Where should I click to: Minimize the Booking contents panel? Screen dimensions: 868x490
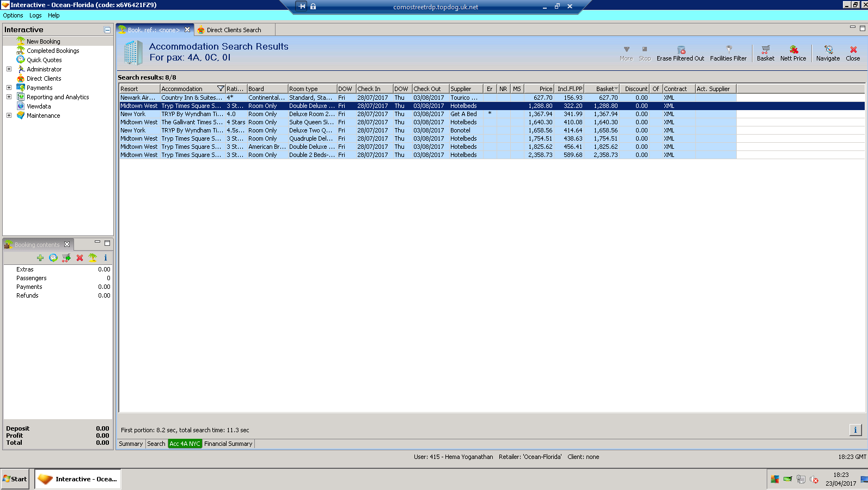coord(97,242)
